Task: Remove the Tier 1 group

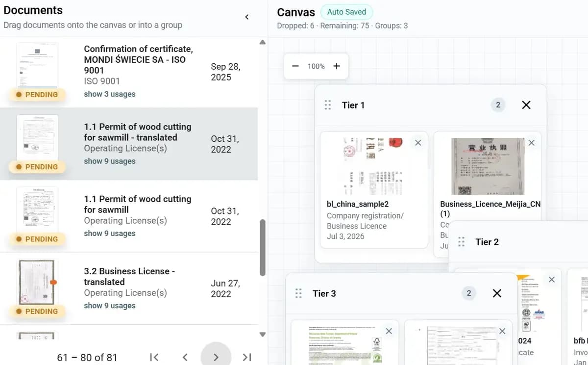Action: [x=526, y=105]
